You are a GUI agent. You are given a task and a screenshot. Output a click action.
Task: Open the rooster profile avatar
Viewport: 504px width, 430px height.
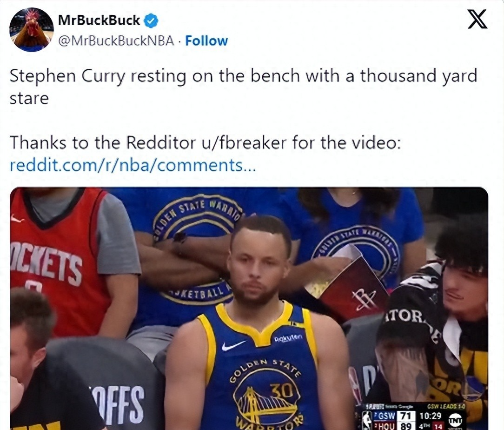(x=32, y=30)
